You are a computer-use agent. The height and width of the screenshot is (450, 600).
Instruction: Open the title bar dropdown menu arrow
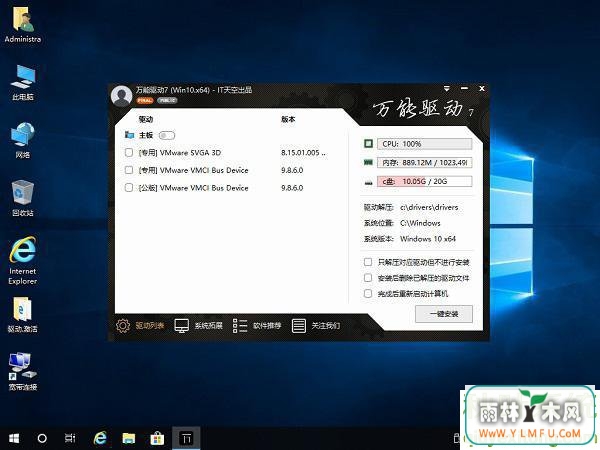tap(447, 89)
